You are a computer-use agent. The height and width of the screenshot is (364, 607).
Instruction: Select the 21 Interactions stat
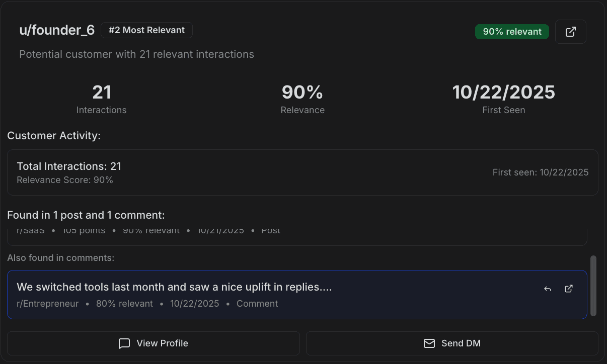pos(101,99)
